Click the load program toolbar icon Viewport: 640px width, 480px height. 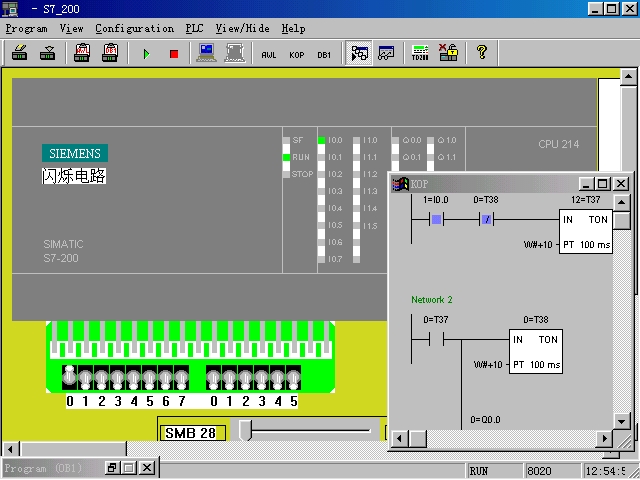coord(47,53)
